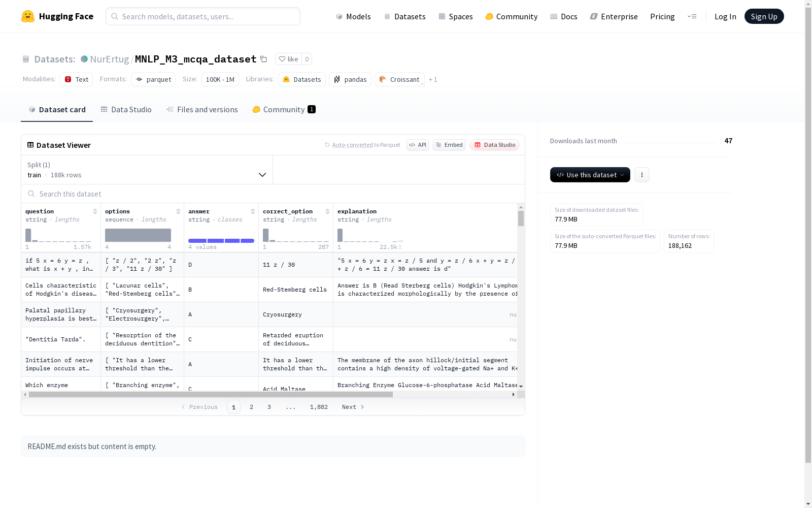Select the Datasets library tag
The image size is (812, 508).
coord(302,79)
